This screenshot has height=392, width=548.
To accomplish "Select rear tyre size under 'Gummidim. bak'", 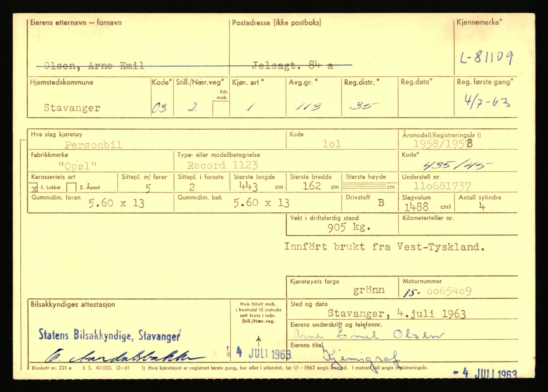I will point(261,203).
